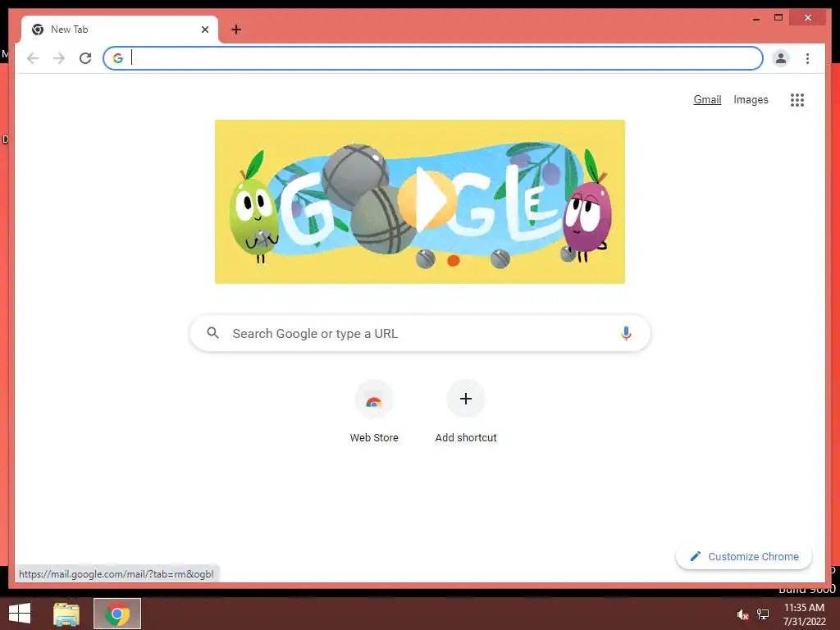The height and width of the screenshot is (630, 840).
Task: Click the Chrome taskbar icon
Action: [x=117, y=614]
